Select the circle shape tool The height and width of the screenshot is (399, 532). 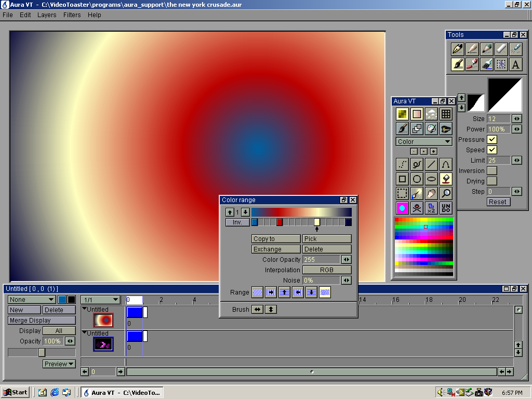417,179
